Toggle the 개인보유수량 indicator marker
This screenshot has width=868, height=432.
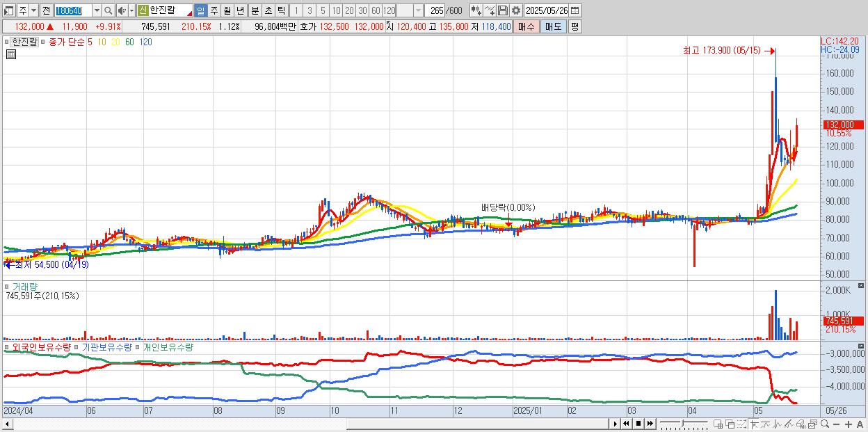pyautogui.click(x=138, y=346)
